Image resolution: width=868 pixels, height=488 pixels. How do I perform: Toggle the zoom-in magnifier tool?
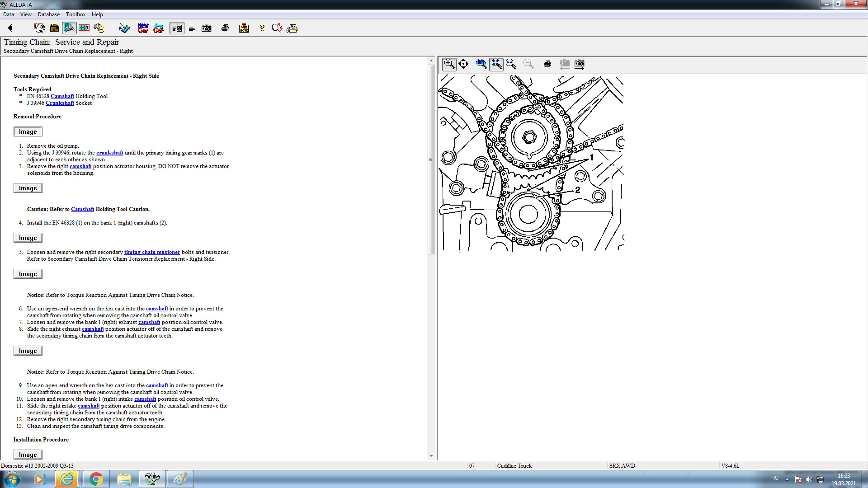click(x=449, y=64)
